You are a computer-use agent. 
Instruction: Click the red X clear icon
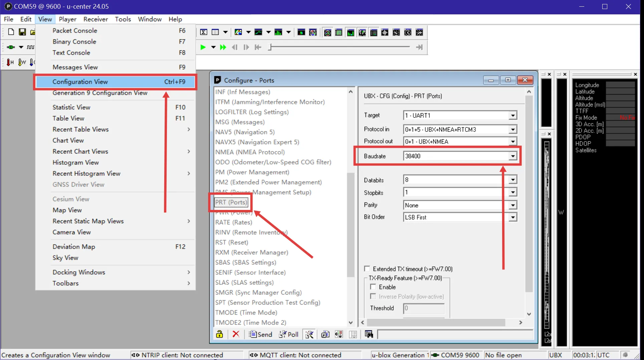236,334
